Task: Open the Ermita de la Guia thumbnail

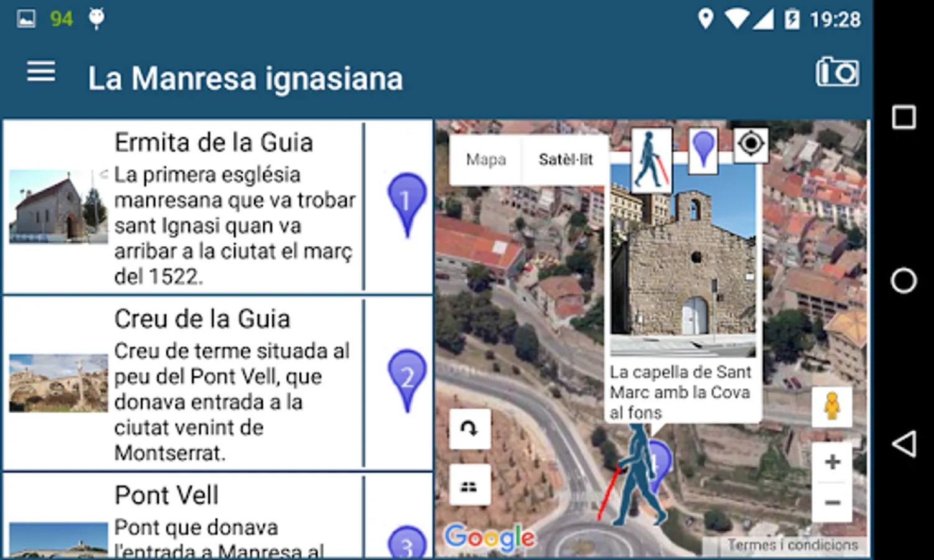Action: pyautogui.click(x=58, y=207)
